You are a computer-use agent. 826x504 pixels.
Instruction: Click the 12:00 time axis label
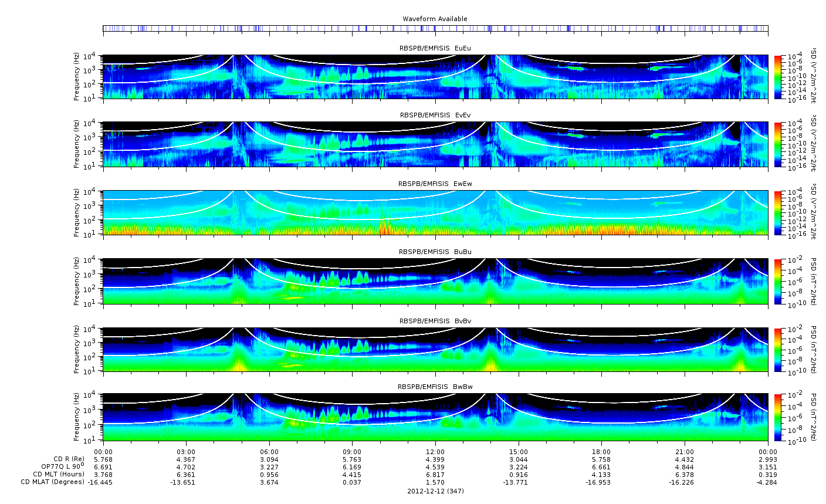(x=435, y=451)
